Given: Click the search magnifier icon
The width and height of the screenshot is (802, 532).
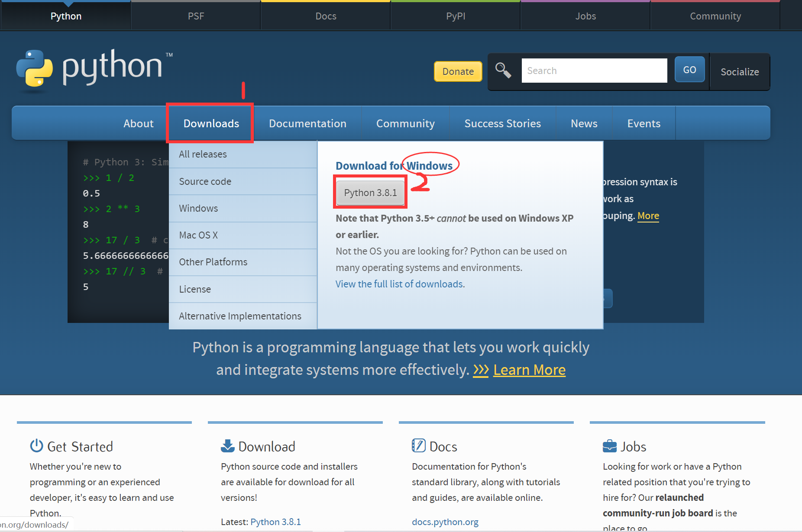Looking at the screenshot, I should click(503, 70).
